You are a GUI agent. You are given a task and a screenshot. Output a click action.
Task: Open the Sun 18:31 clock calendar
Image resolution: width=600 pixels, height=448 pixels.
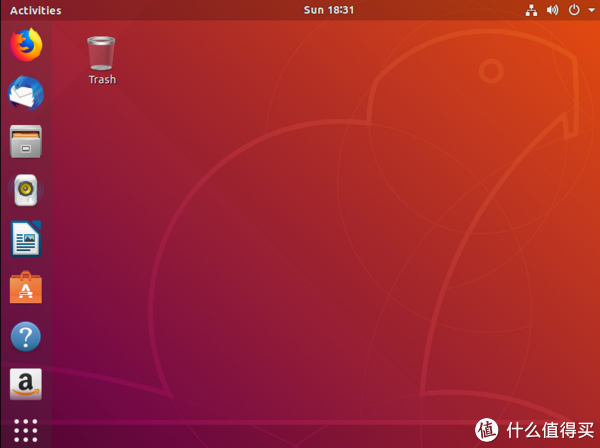[329, 10]
